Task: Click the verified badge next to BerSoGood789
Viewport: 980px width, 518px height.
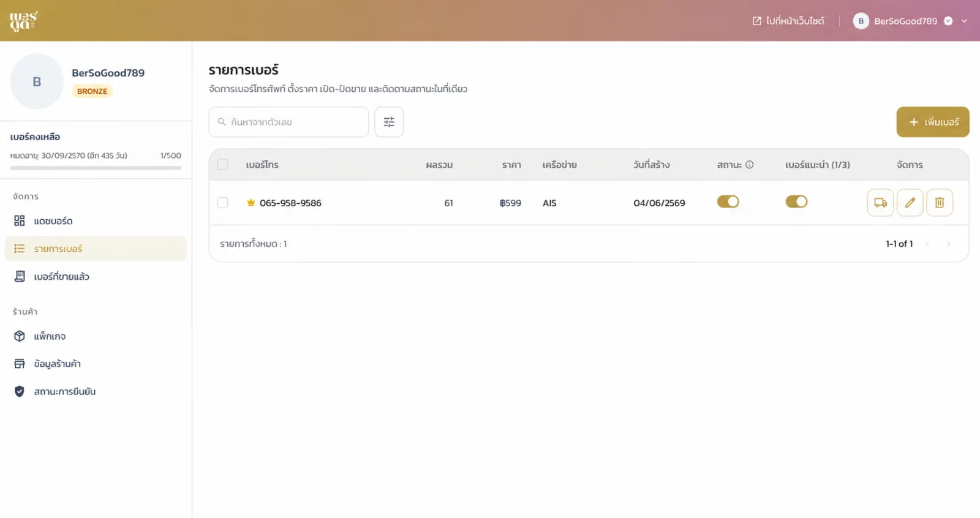Action: 948,21
